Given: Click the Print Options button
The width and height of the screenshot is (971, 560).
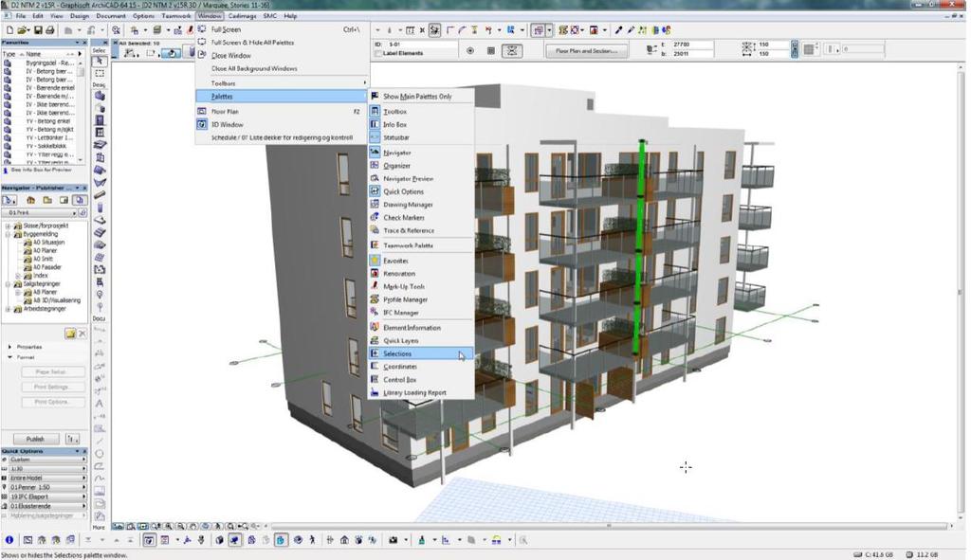Looking at the screenshot, I should click(x=52, y=402).
